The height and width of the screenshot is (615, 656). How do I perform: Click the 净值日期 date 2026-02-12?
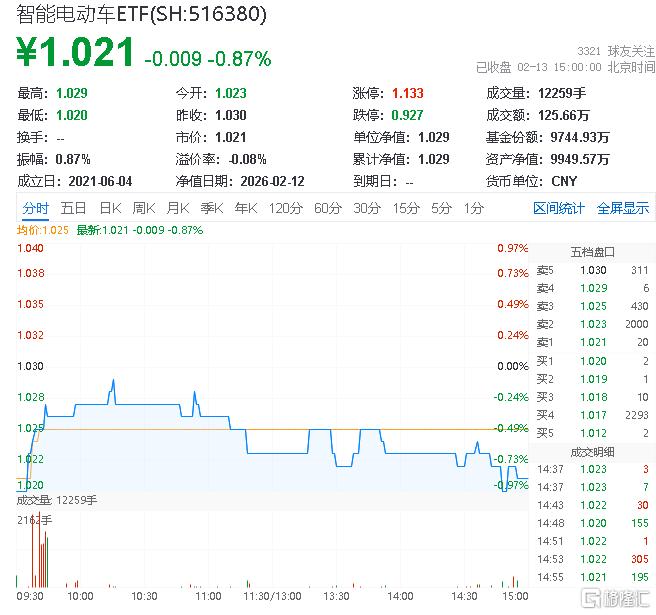[272, 181]
